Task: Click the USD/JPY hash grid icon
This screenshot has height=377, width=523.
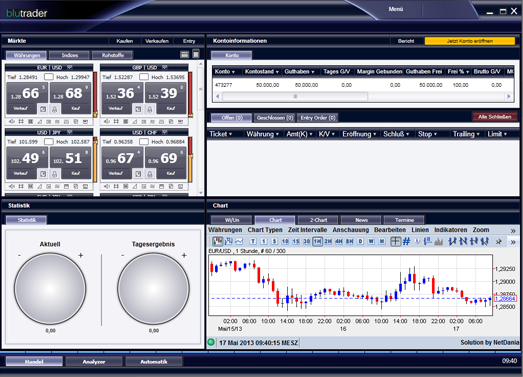Action: [x=21, y=186]
